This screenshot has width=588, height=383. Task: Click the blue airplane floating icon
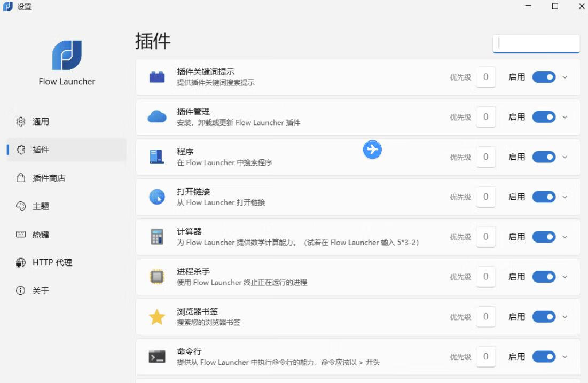372,149
